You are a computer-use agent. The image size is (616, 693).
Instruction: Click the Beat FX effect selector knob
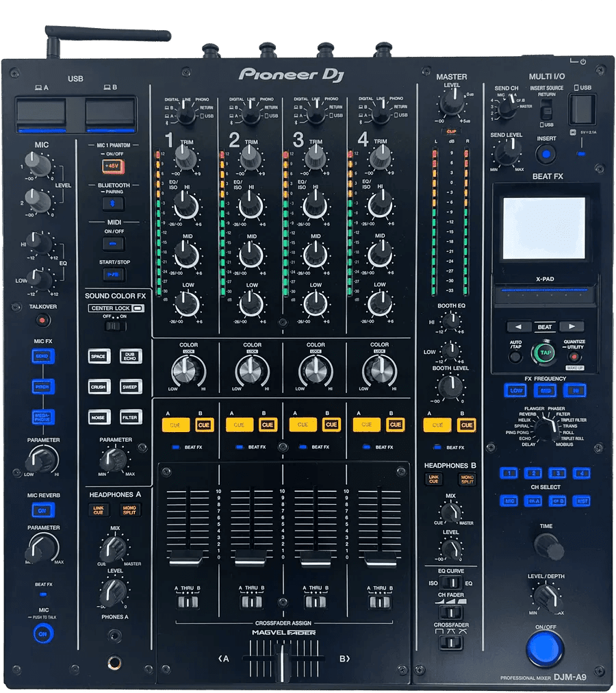coord(546,428)
